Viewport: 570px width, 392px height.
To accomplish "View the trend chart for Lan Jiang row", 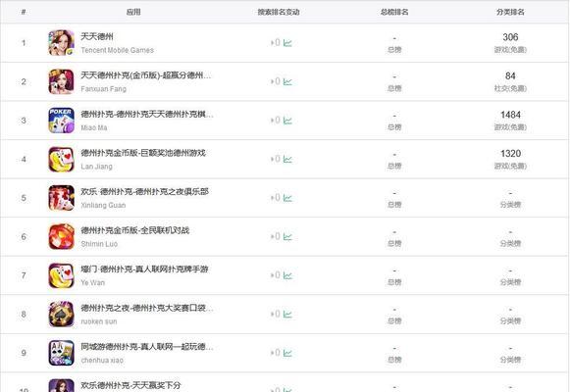I will [x=287, y=160].
